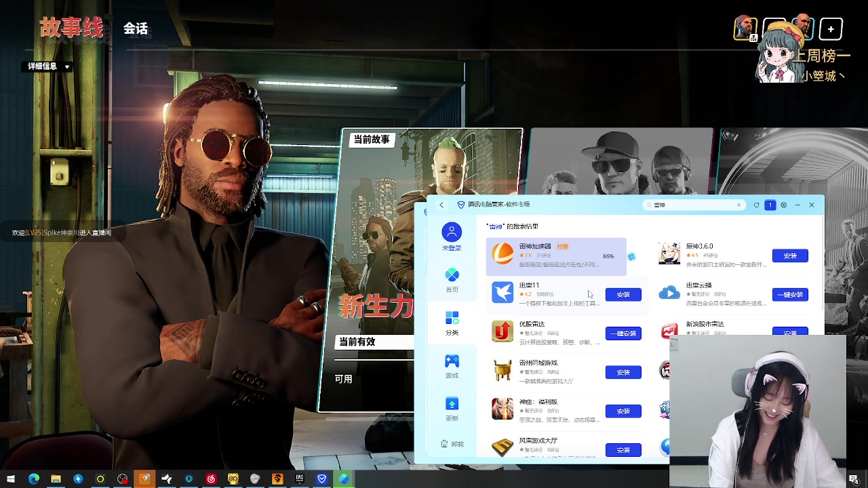The height and width of the screenshot is (488, 868).
Task: Expand the 详细信息 dropdown
Action: click(49, 66)
